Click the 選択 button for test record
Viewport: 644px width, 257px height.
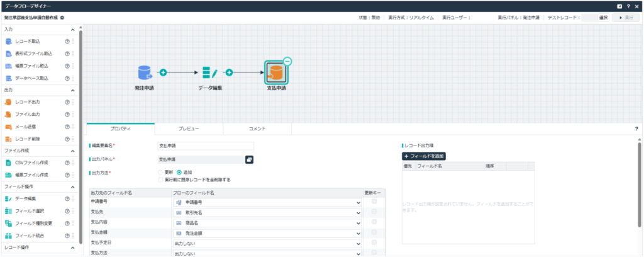pos(603,18)
